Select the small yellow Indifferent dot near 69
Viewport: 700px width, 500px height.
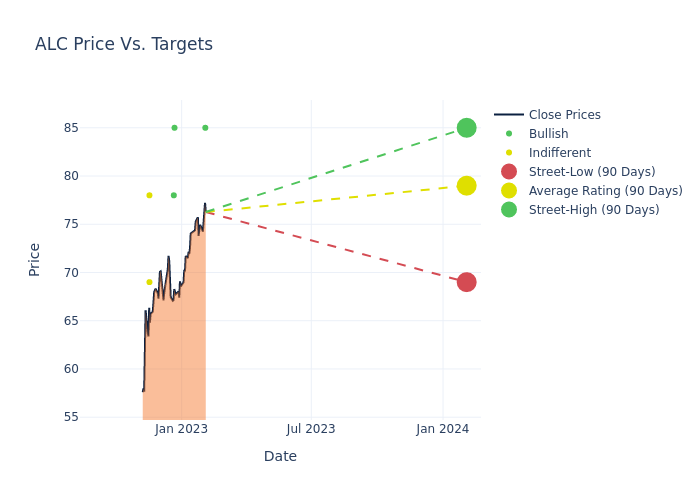coord(149,282)
